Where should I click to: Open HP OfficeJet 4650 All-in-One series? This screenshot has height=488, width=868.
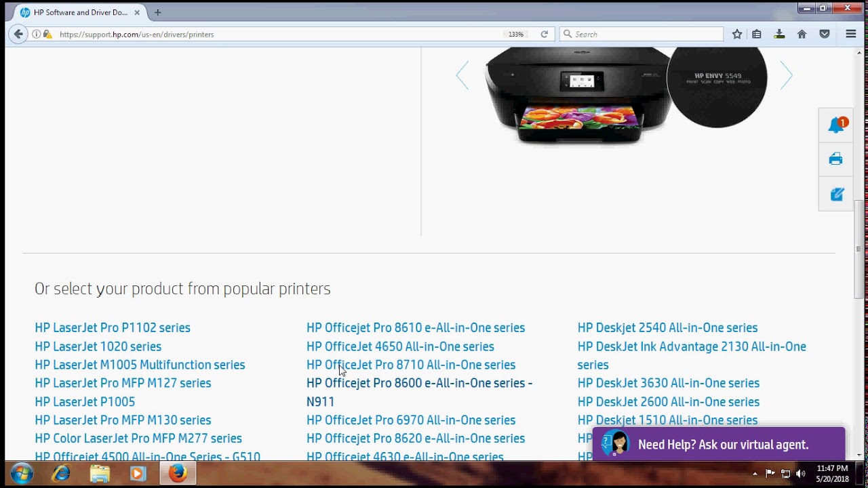(x=400, y=346)
